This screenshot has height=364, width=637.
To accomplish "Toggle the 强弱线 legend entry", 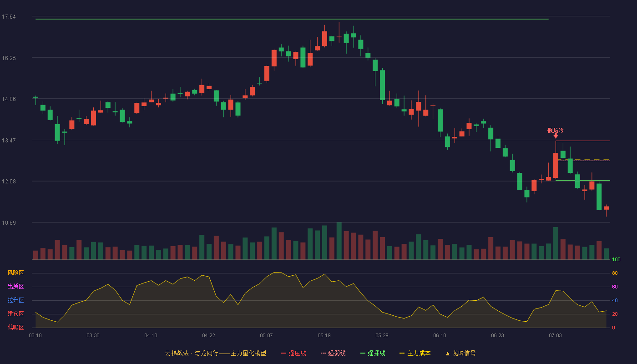I will [333, 353].
